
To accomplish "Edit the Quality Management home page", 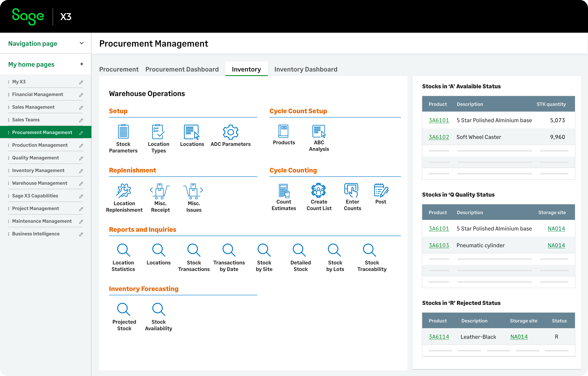I will pos(81,158).
